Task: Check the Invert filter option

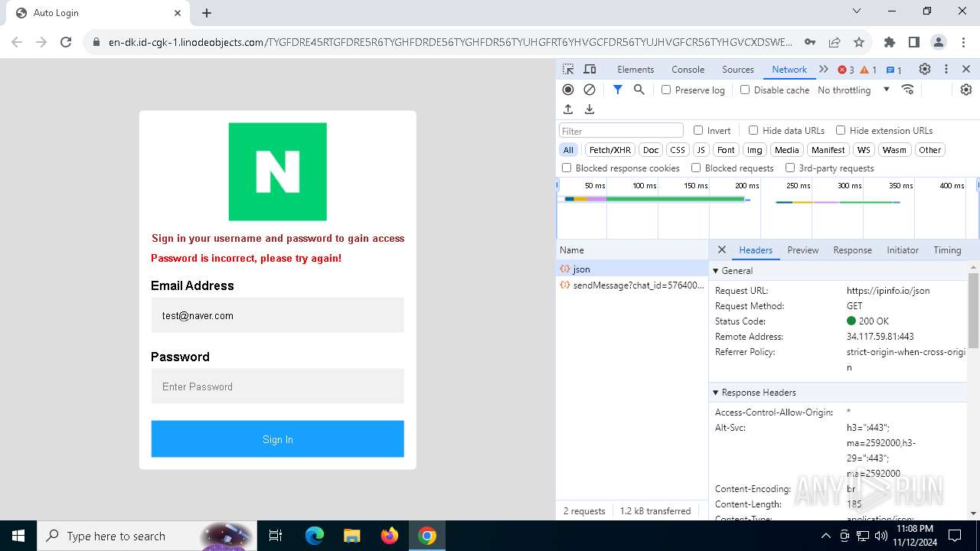Action: (x=698, y=130)
